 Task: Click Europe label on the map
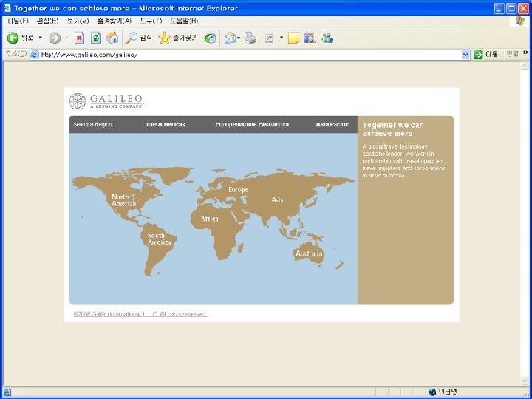coord(238,190)
